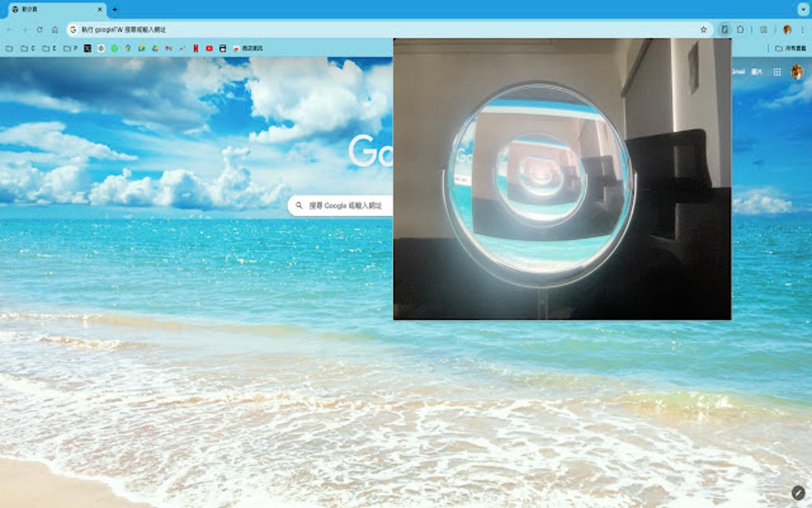This screenshot has width=812, height=508.
Task: Customize Chrome with the pencil icon
Action: (x=799, y=492)
